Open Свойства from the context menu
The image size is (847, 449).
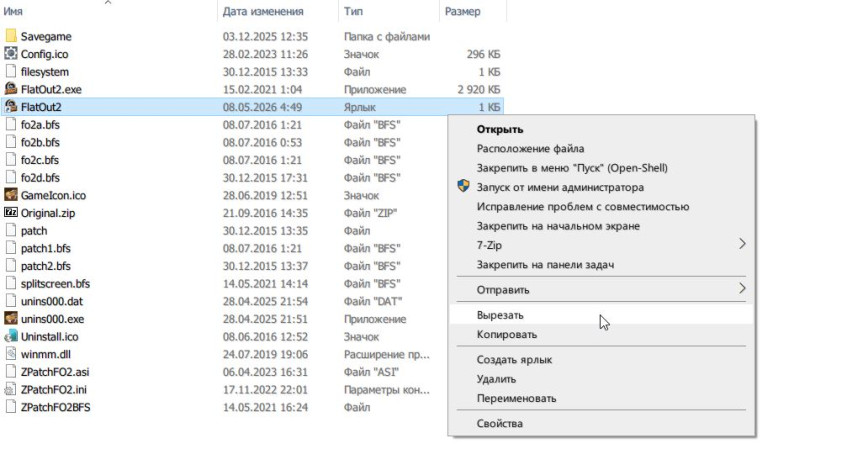coord(500,424)
